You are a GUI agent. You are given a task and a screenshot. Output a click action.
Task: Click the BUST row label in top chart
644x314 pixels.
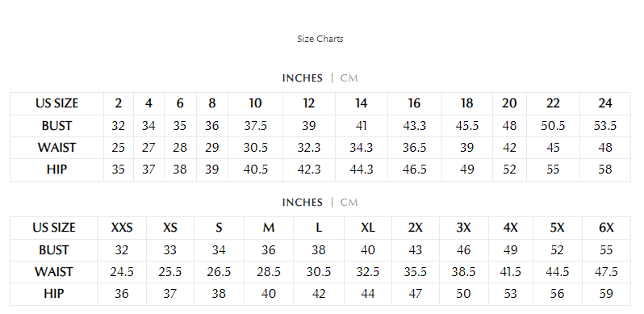click(56, 125)
